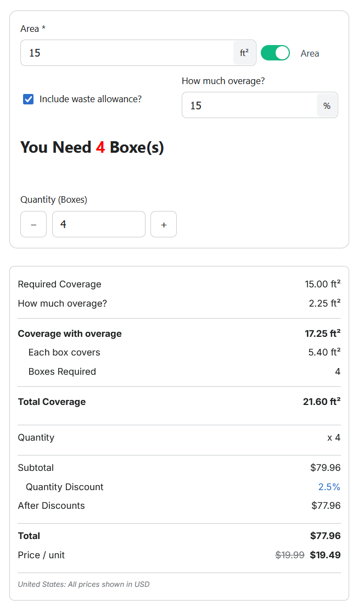The image size is (364, 611).
Task: Click the % unit label beside overage
Action: [x=327, y=105]
